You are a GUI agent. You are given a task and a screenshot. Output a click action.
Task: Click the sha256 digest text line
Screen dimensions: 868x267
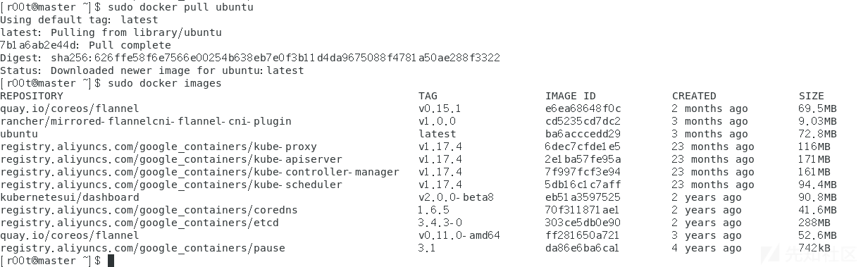coord(250,58)
